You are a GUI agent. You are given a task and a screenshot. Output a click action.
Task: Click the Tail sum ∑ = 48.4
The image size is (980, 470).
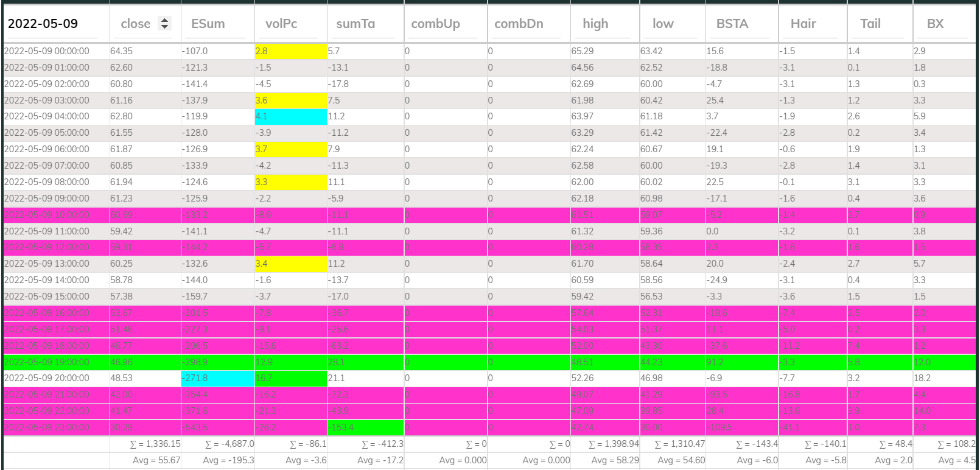point(895,444)
